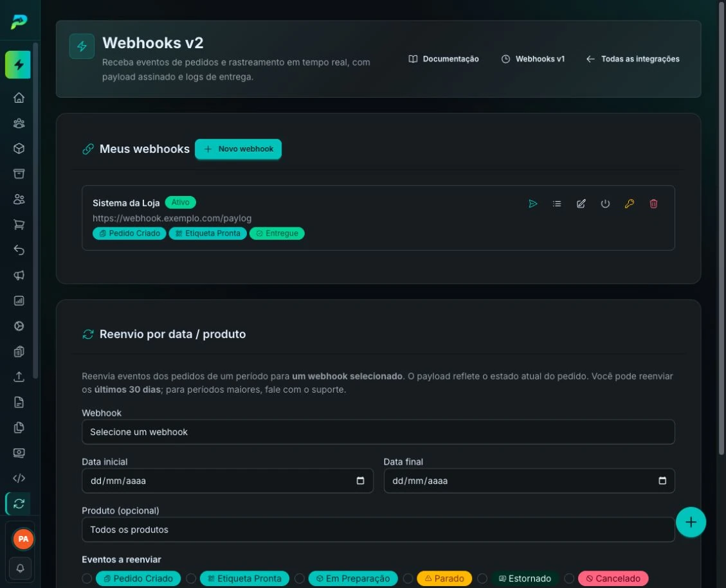This screenshot has height=588, width=726.
Task: Select the Estornado event radio
Action: (482, 578)
